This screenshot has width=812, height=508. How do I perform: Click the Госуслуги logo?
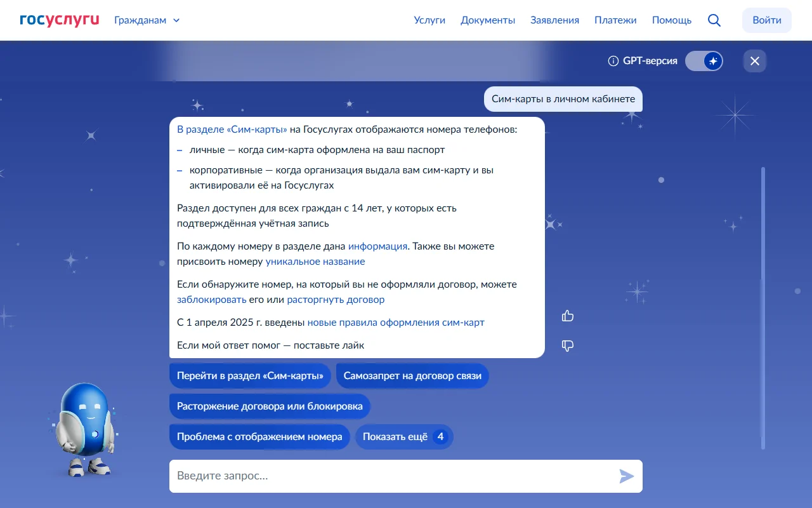pos(60,20)
